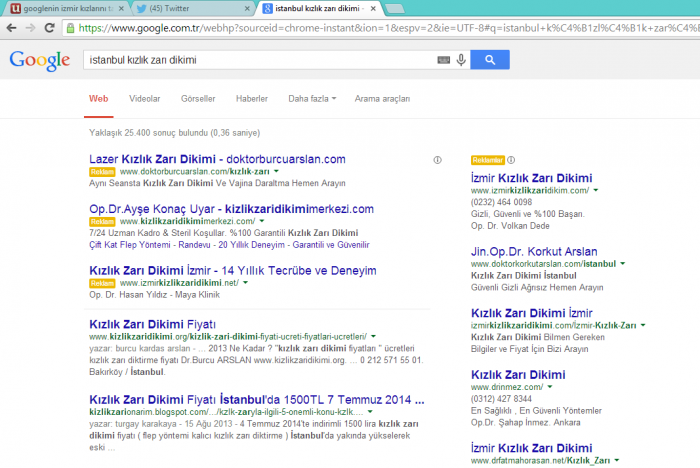Viewport: 700px width, 468px height.
Task: Open Lazer Kızlık Zarı Dikimi ad link
Action: tap(217, 159)
